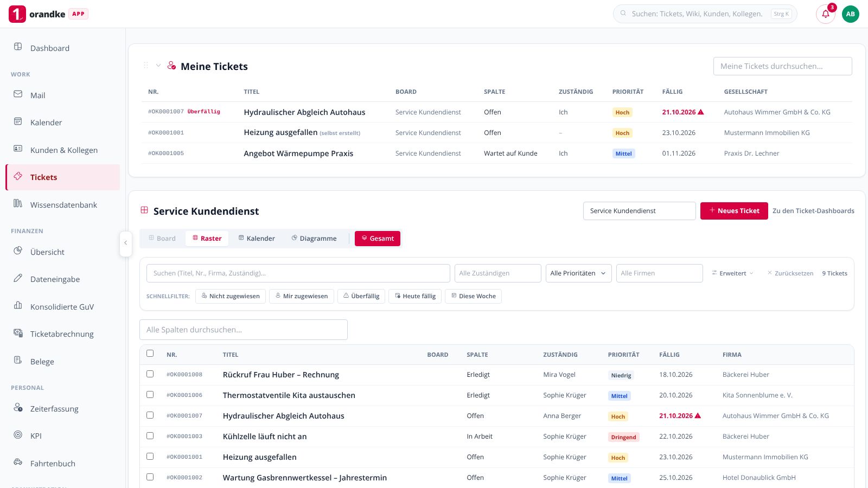Open the Alle Prioritäten dropdown

point(578,273)
